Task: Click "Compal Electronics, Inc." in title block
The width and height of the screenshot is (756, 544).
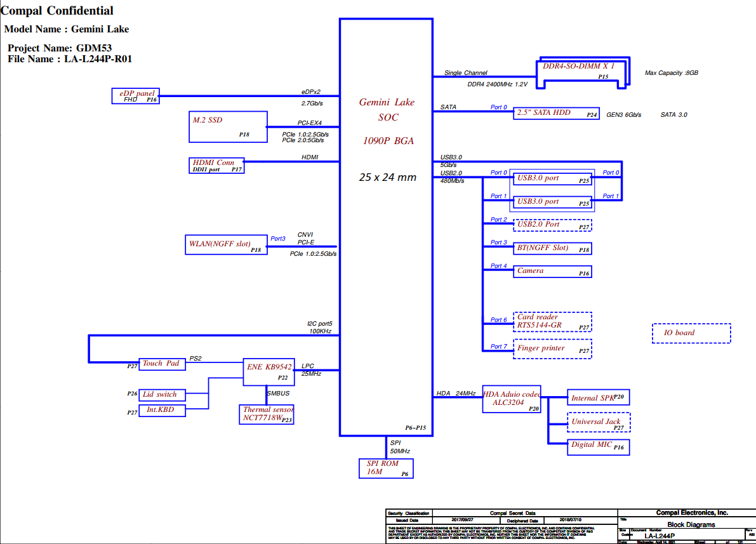Action: coord(692,513)
